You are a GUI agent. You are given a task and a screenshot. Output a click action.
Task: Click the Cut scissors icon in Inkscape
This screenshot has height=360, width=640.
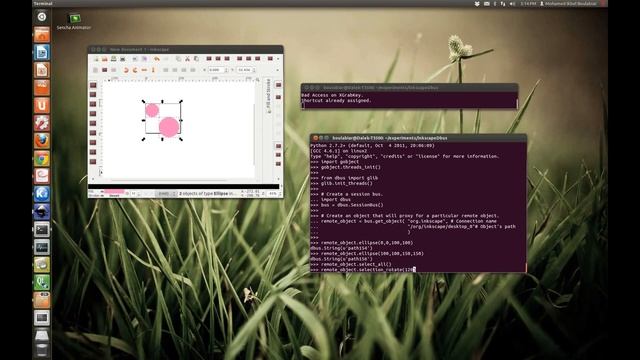187,59
